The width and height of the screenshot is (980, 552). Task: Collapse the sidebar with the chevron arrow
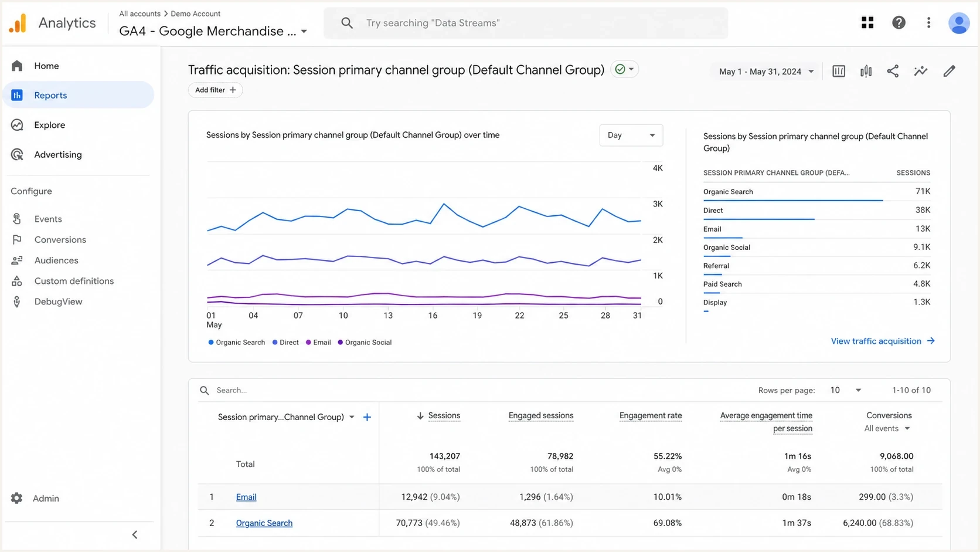click(135, 534)
